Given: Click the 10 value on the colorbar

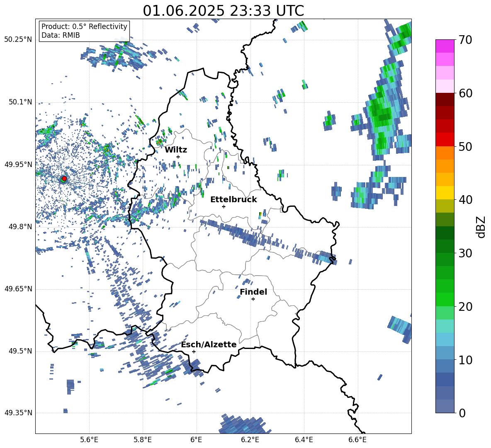Looking at the screenshot, I should [x=465, y=360].
